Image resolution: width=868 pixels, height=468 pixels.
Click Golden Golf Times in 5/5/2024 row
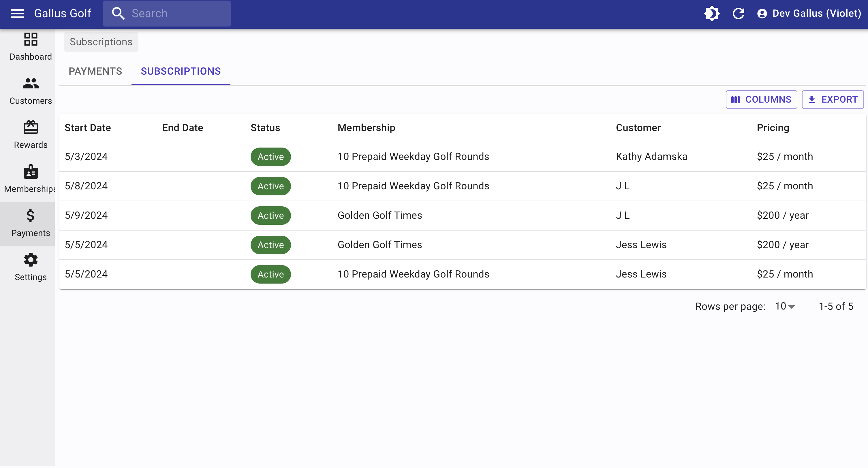[x=380, y=245]
